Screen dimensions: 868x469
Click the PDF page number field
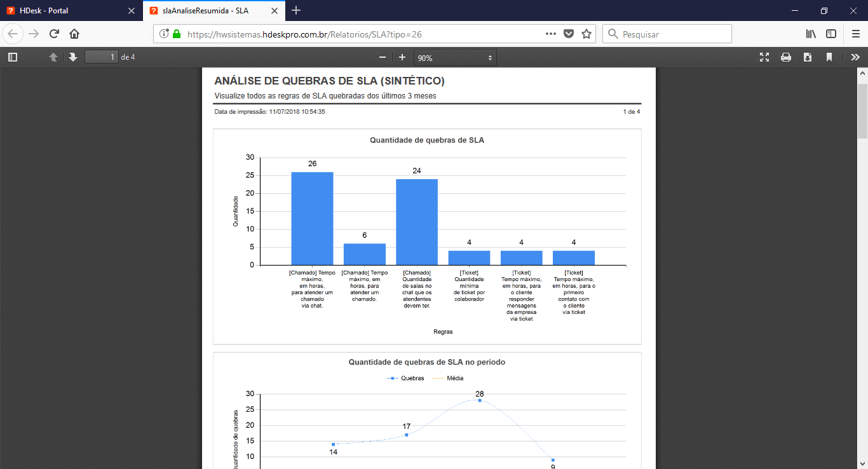(x=102, y=57)
